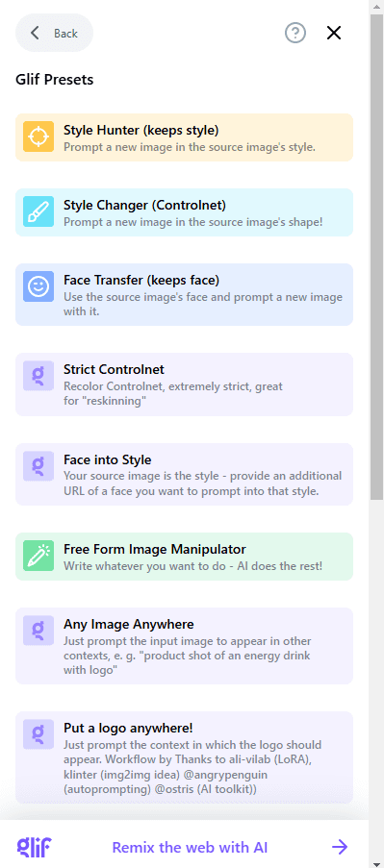Open the help question mark icon
The image size is (384, 868).
[295, 34]
